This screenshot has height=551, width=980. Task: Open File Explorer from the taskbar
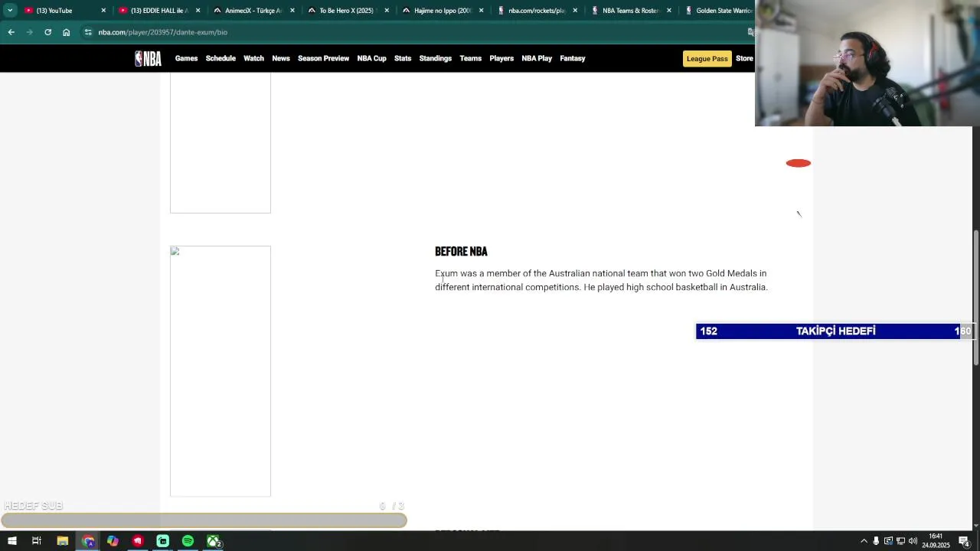click(x=63, y=541)
